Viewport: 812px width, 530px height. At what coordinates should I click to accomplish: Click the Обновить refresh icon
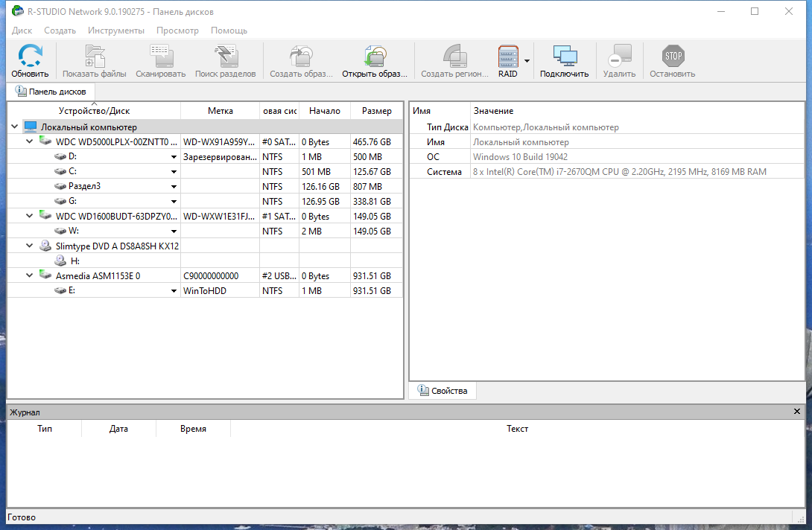click(x=30, y=55)
